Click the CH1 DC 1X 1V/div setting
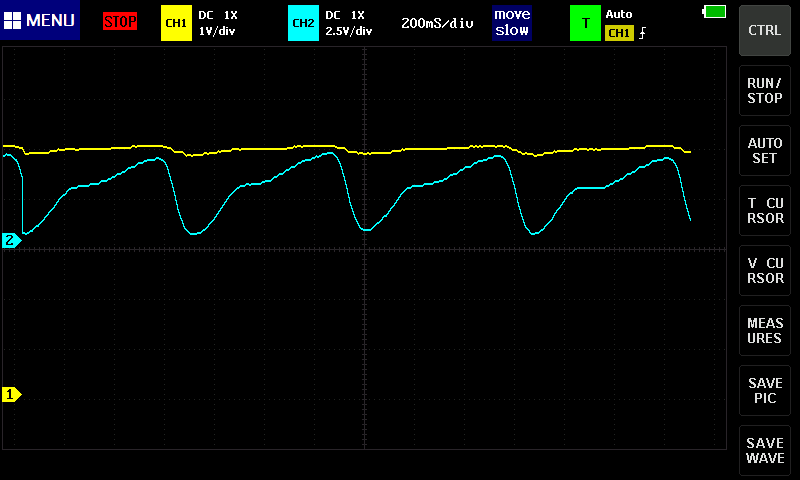 (218, 23)
